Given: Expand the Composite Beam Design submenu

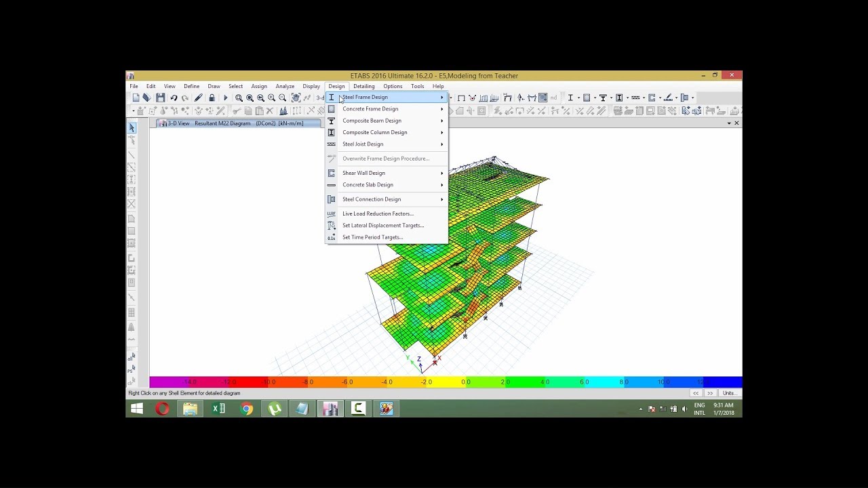Looking at the screenshot, I should (387, 121).
